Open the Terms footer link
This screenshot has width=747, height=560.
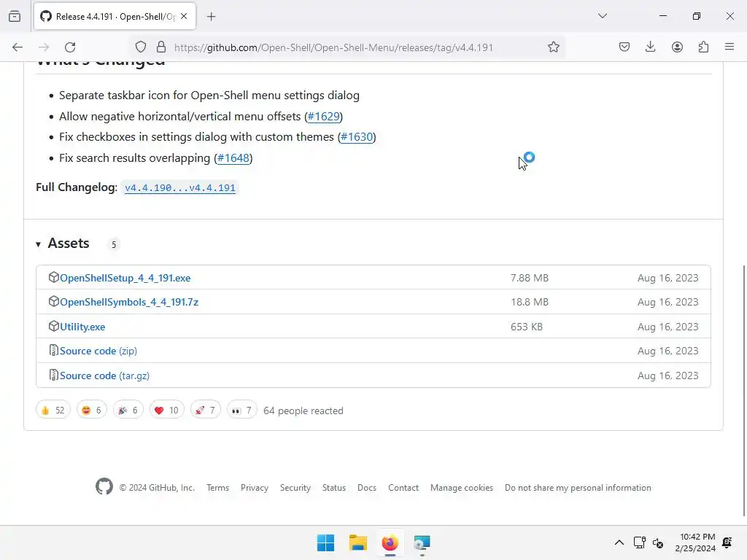(x=217, y=488)
